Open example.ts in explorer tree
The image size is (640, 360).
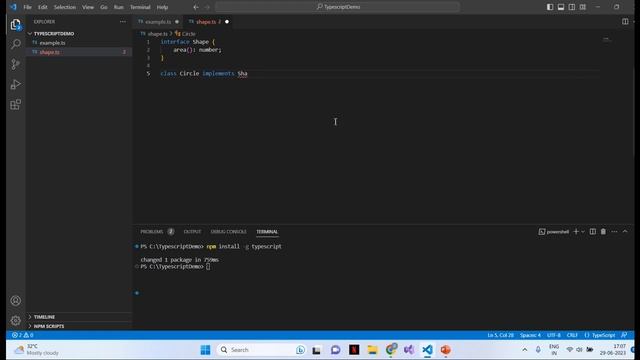(52, 43)
